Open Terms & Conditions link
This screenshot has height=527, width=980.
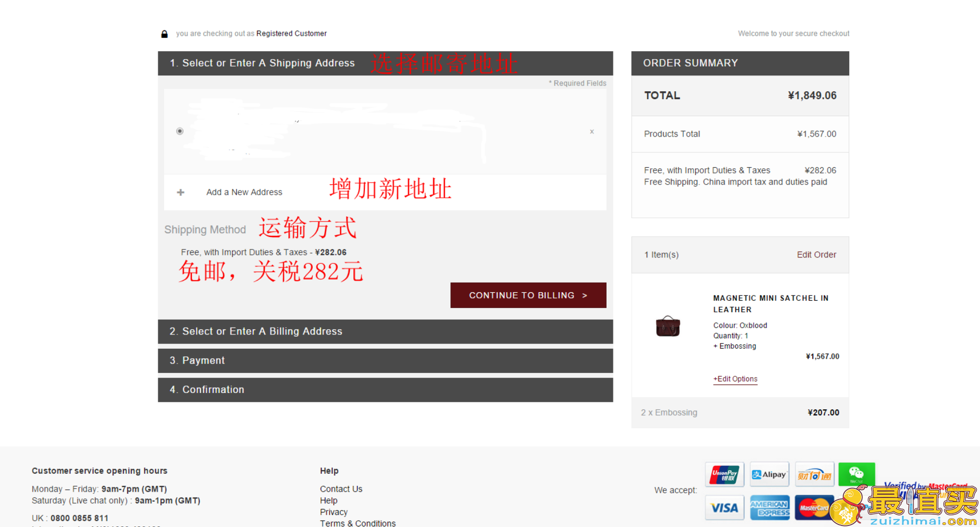[358, 523]
